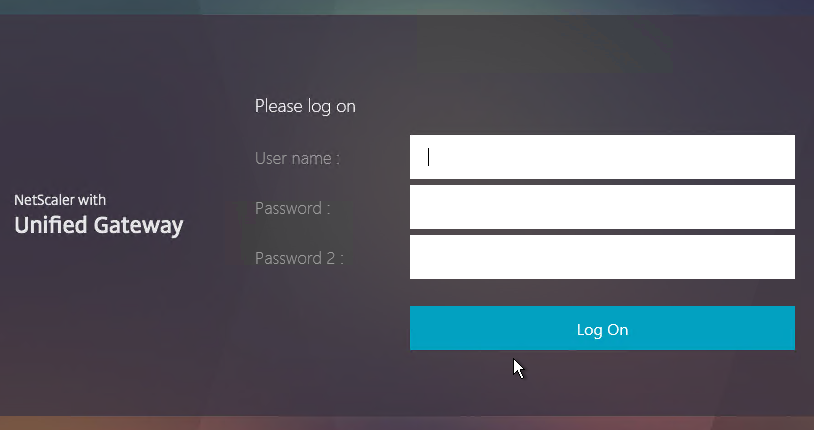The height and width of the screenshot is (430, 814).
Task: Select the field beside 'User name :' label
Action: (x=602, y=157)
